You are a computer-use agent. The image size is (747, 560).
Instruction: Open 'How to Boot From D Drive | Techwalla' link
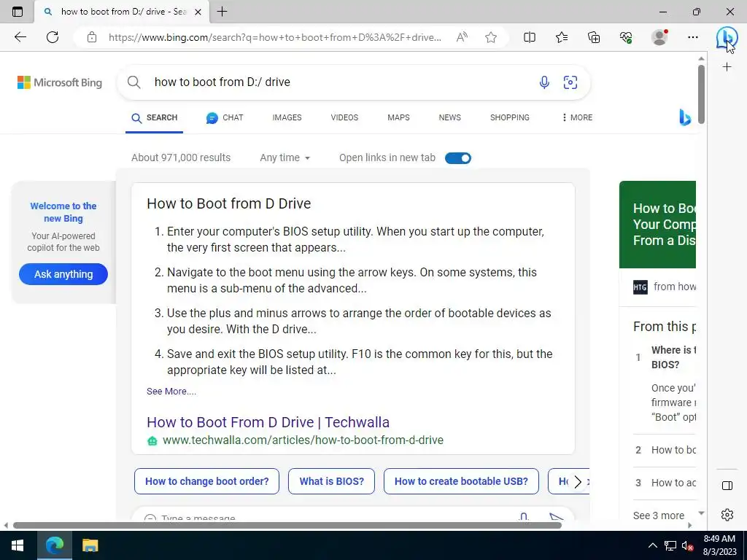[268, 422]
